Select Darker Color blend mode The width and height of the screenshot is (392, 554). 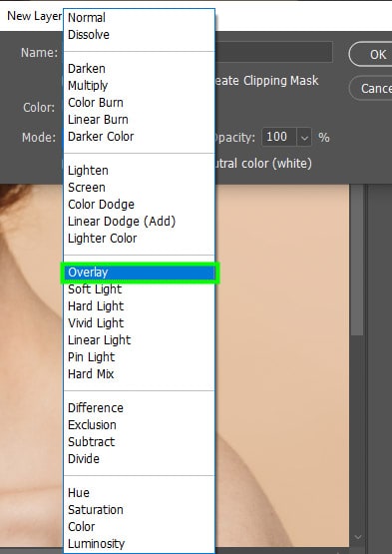click(x=139, y=137)
